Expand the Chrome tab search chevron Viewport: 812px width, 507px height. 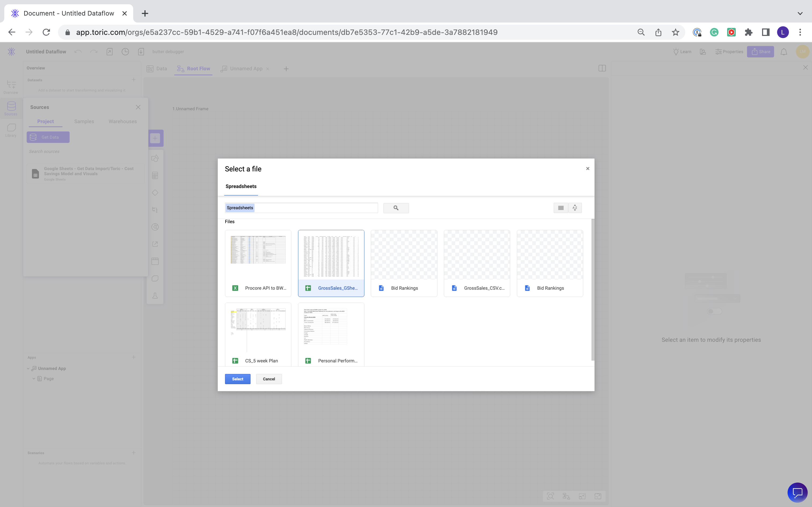tap(800, 13)
